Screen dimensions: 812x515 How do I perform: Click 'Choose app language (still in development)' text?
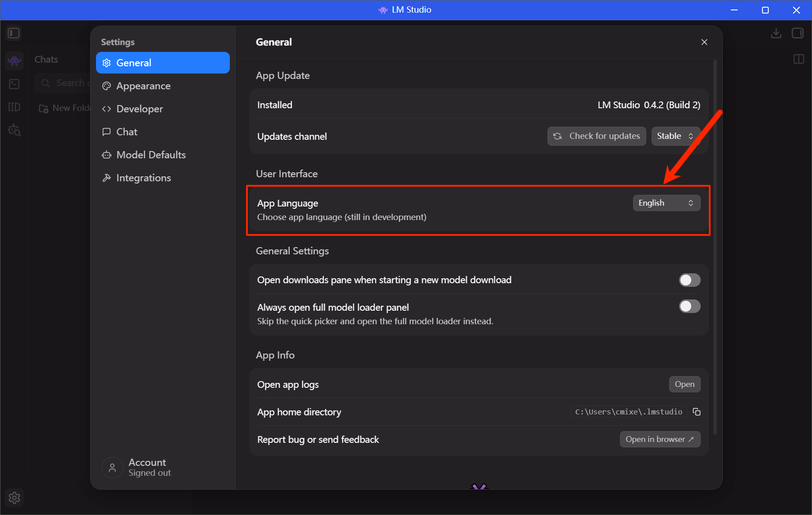click(342, 217)
